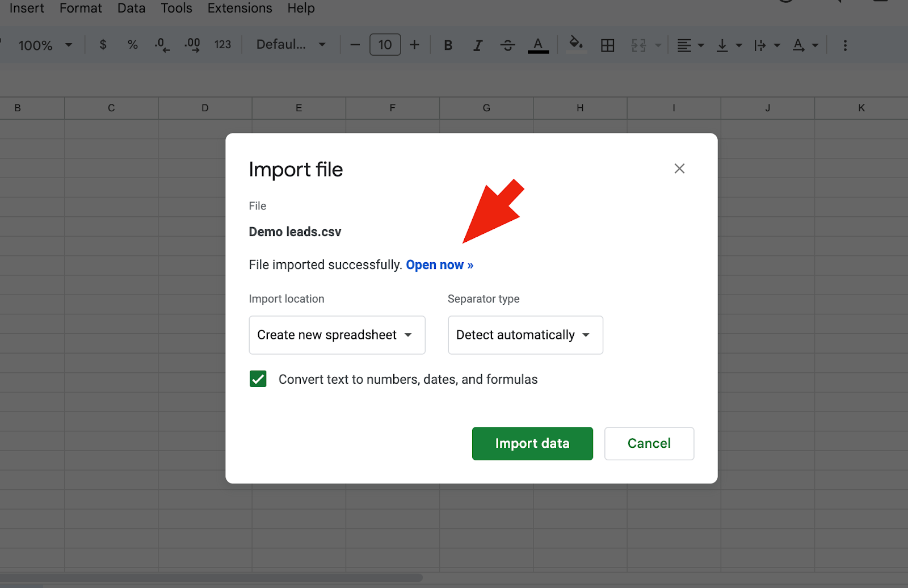Toggle italic formatting

(478, 45)
